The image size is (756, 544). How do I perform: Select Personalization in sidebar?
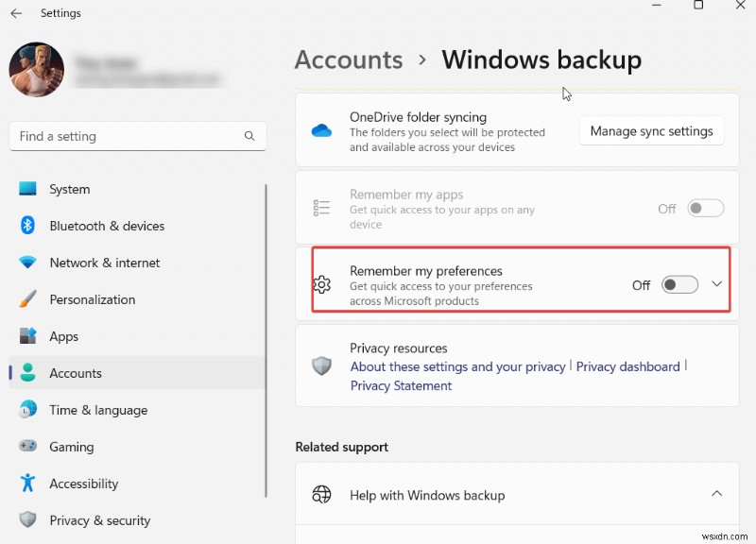point(137,299)
